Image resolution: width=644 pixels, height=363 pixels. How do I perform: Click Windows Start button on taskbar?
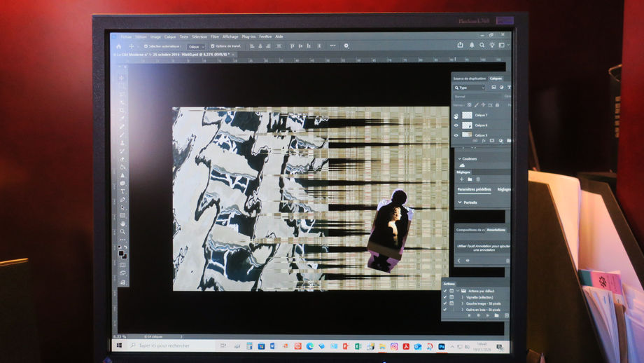point(119,345)
